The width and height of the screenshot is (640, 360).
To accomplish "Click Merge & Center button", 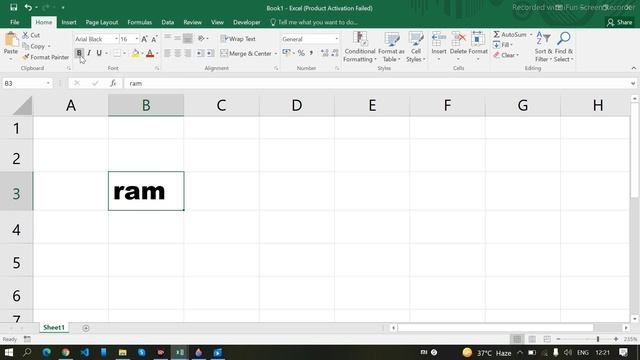I will point(246,53).
